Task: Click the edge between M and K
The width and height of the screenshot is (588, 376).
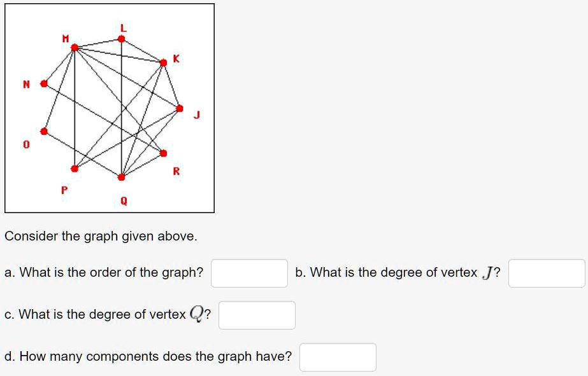Action: [120, 54]
